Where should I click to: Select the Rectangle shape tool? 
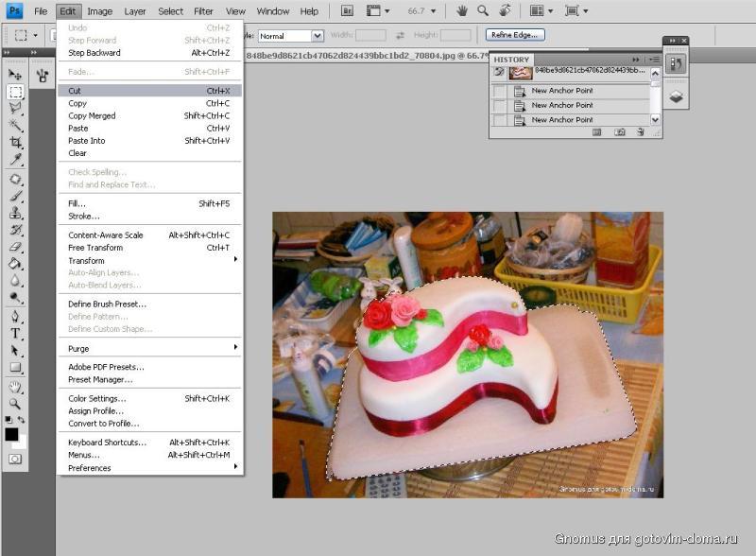click(x=15, y=367)
